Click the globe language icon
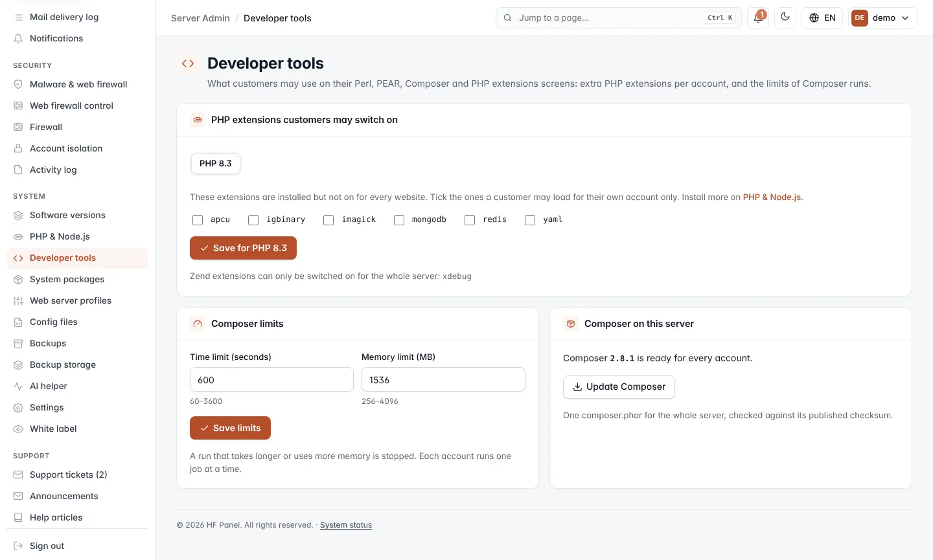Screen dimensions: 933x560 tap(814, 18)
